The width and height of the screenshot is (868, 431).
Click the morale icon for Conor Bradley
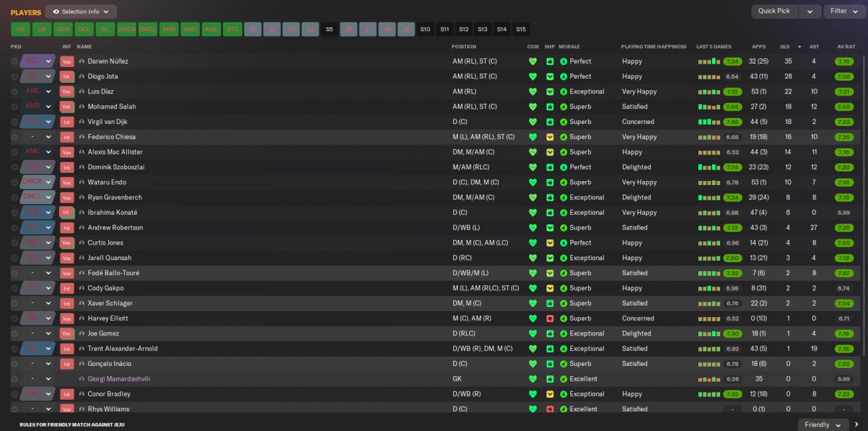pyautogui.click(x=564, y=394)
